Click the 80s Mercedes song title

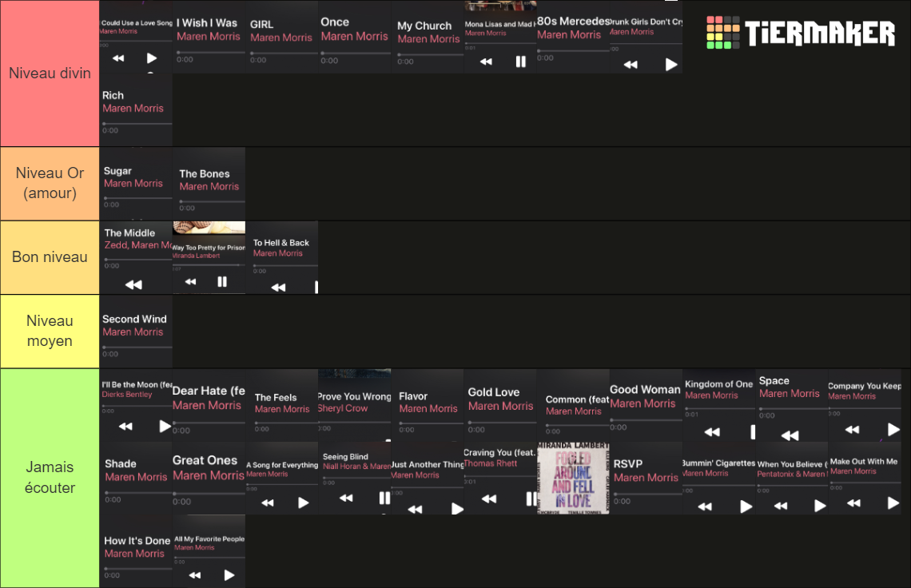pyautogui.click(x=573, y=22)
